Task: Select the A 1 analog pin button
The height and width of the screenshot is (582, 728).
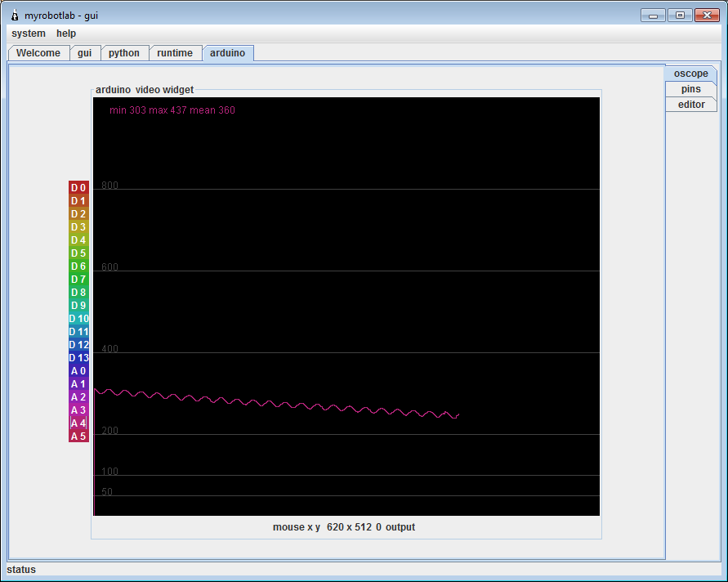Action: [x=78, y=383]
